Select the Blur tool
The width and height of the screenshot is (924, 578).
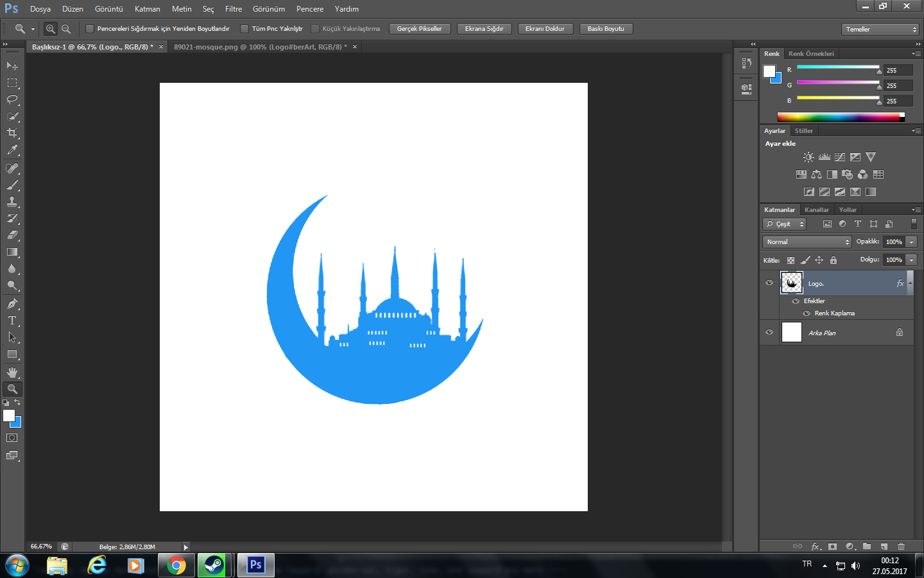click(x=12, y=268)
